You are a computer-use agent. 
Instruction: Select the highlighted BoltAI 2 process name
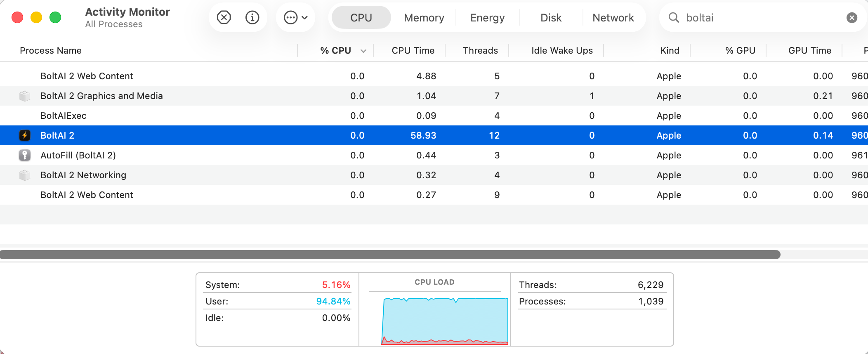coord(57,135)
